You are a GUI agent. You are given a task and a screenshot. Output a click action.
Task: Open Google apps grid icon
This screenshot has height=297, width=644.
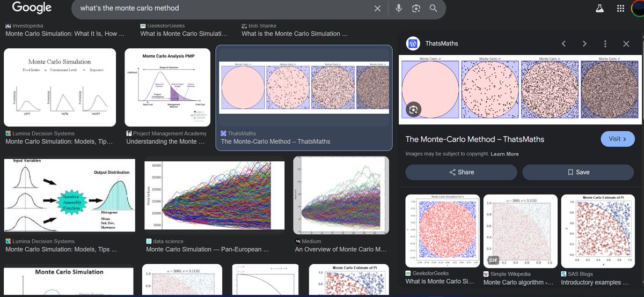pos(620,9)
